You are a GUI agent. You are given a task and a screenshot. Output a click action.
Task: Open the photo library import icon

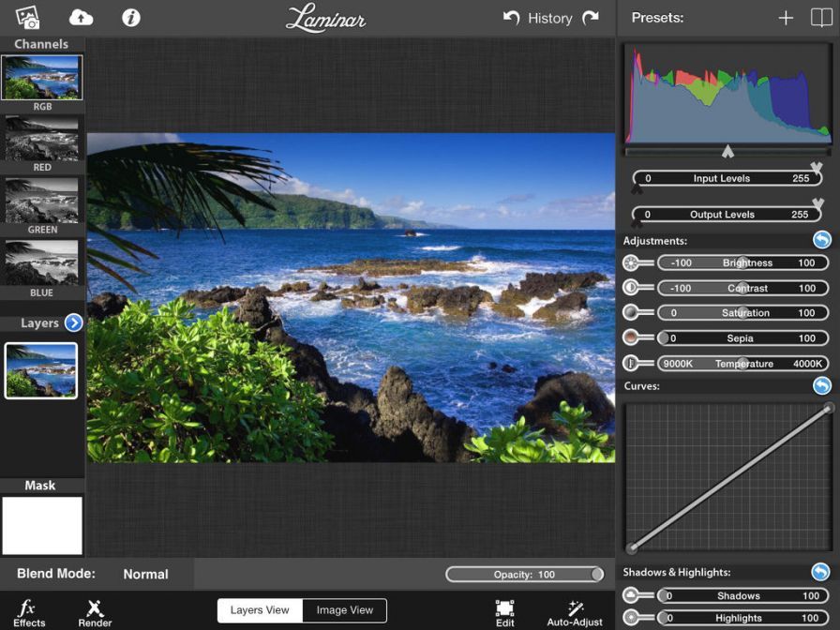[28, 16]
